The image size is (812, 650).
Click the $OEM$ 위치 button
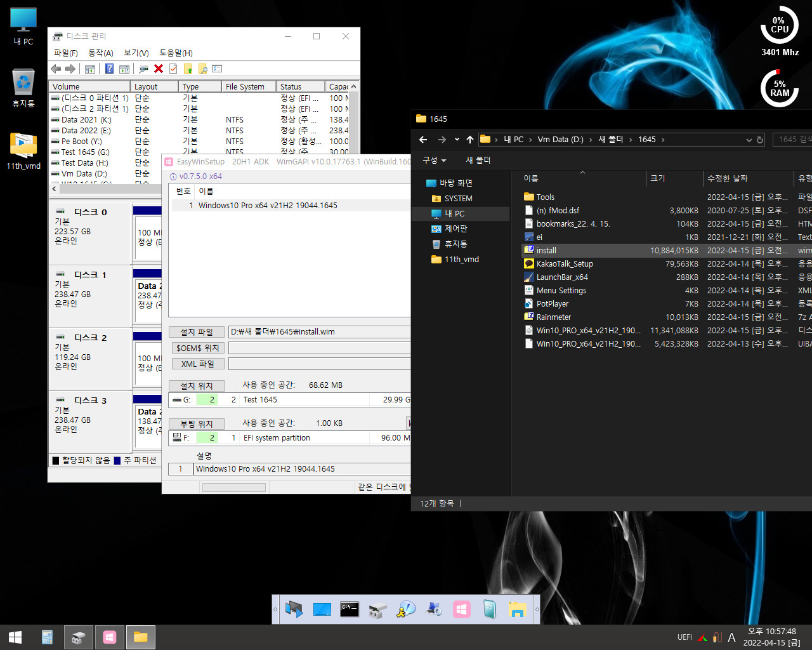tap(197, 348)
